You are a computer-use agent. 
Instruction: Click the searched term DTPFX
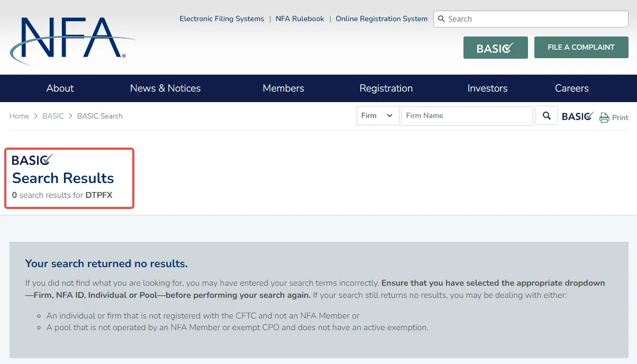click(99, 195)
